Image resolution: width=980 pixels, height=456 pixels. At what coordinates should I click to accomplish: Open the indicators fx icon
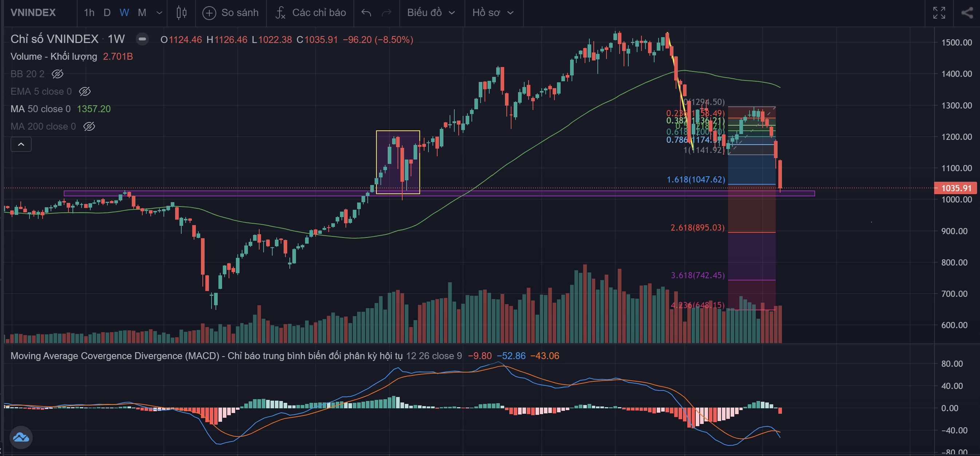[280, 13]
